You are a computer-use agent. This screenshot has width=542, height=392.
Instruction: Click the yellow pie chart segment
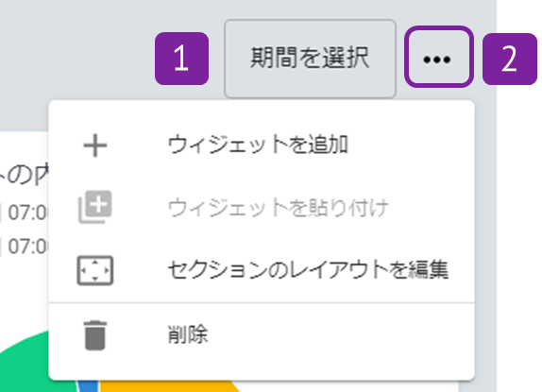[166, 386]
